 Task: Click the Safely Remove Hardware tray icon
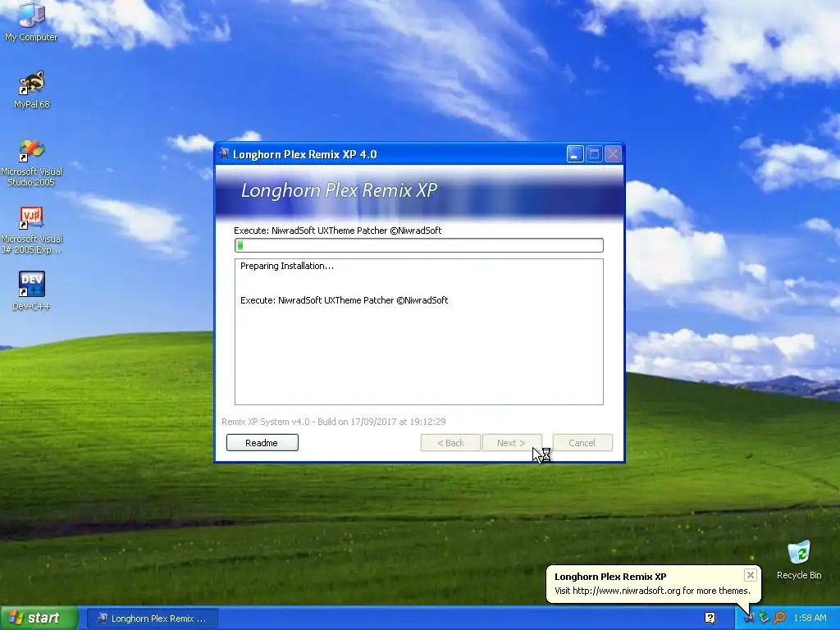pos(764,618)
